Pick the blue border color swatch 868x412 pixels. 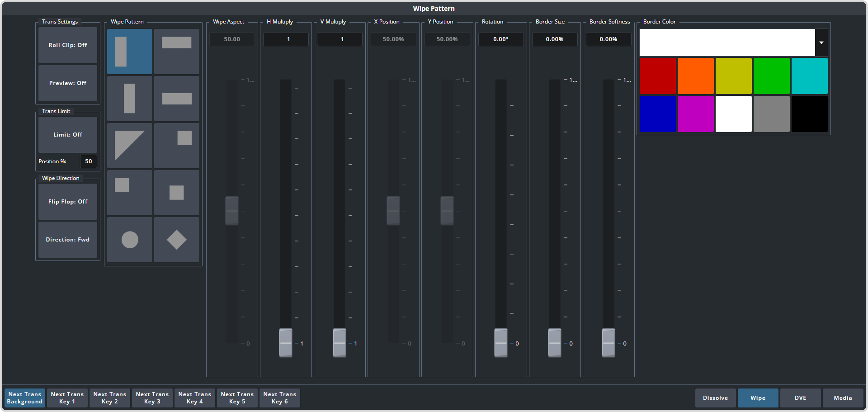coord(658,114)
